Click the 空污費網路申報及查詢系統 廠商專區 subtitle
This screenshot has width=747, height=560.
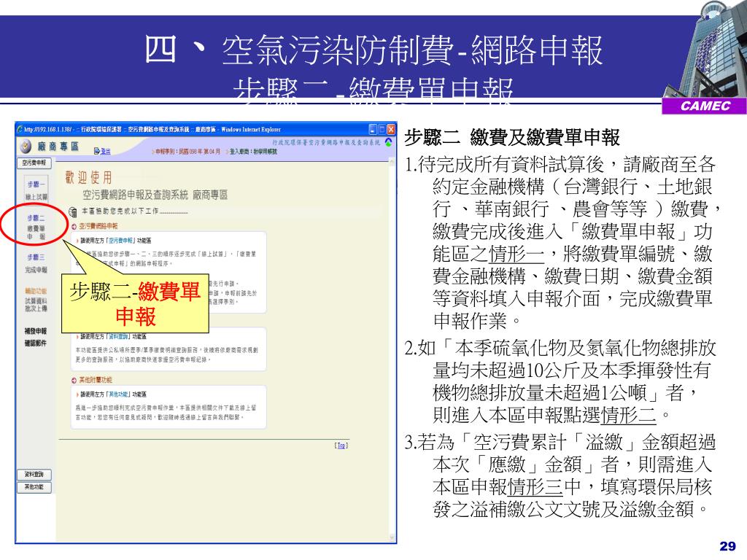coord(155,195)
